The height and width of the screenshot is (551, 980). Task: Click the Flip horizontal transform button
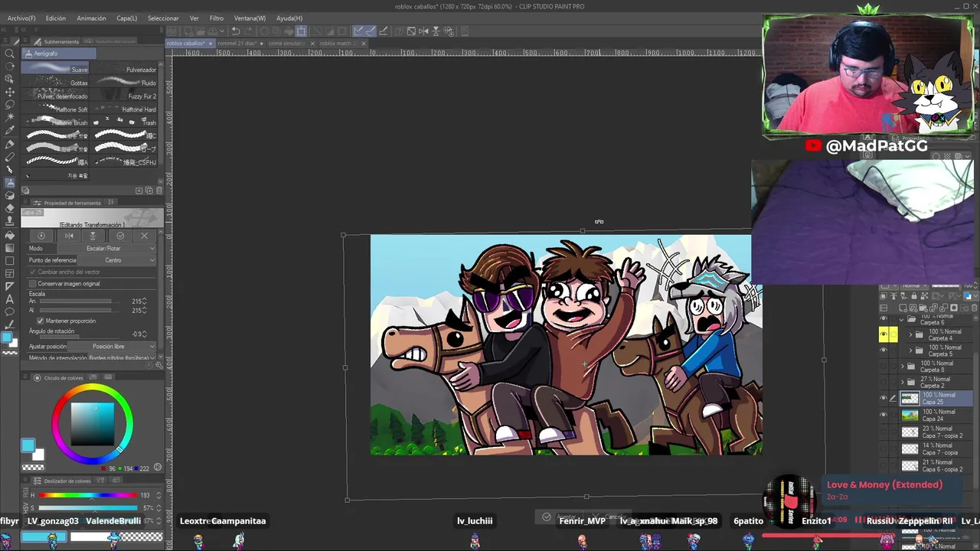pos(69,236)
